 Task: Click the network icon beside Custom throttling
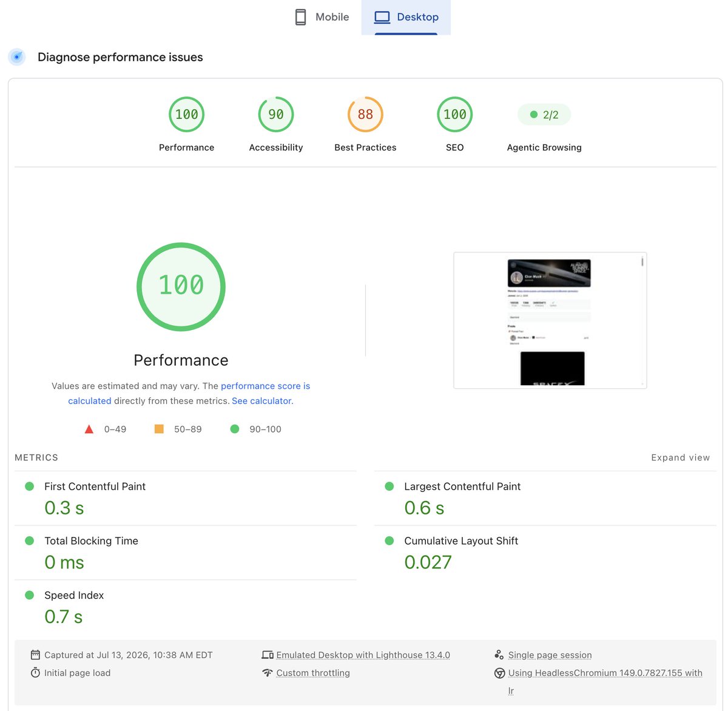click(x=268, y=673)
